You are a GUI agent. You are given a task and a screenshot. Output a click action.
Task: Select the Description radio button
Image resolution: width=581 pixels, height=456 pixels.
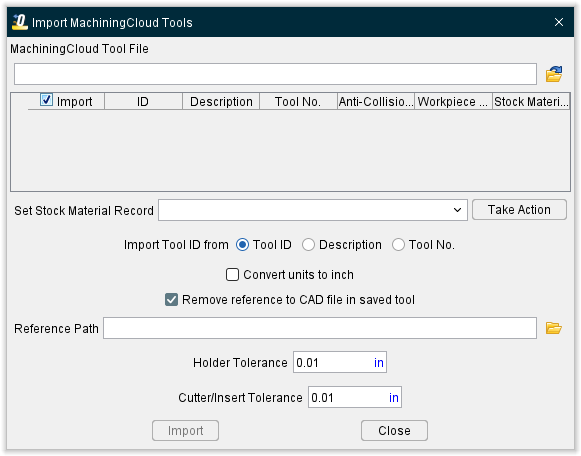(308, 245)
